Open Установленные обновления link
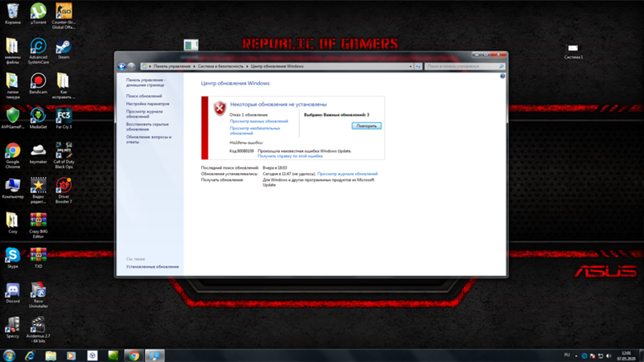Image resolution: width=644 pixels, height=362 pixels. click(152, 267)
